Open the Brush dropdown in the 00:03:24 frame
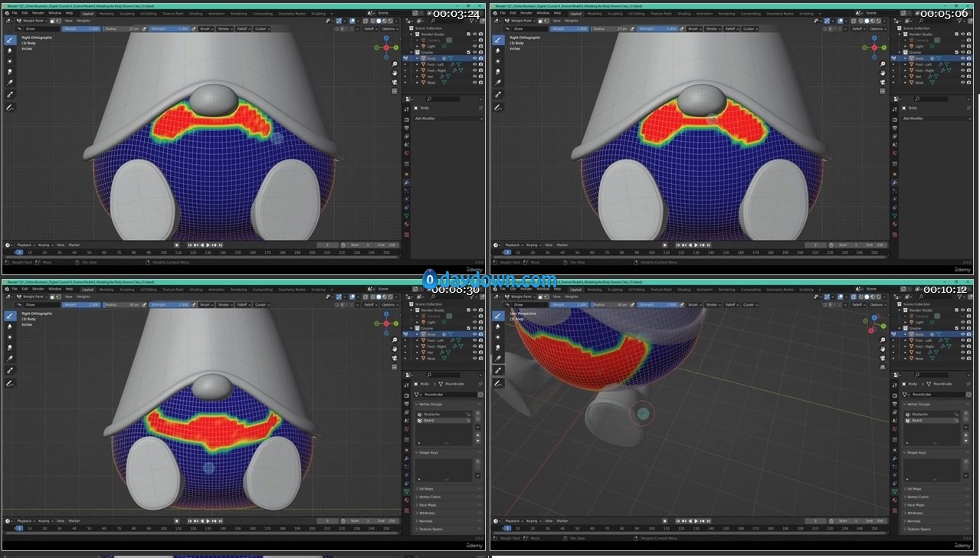 207,28
